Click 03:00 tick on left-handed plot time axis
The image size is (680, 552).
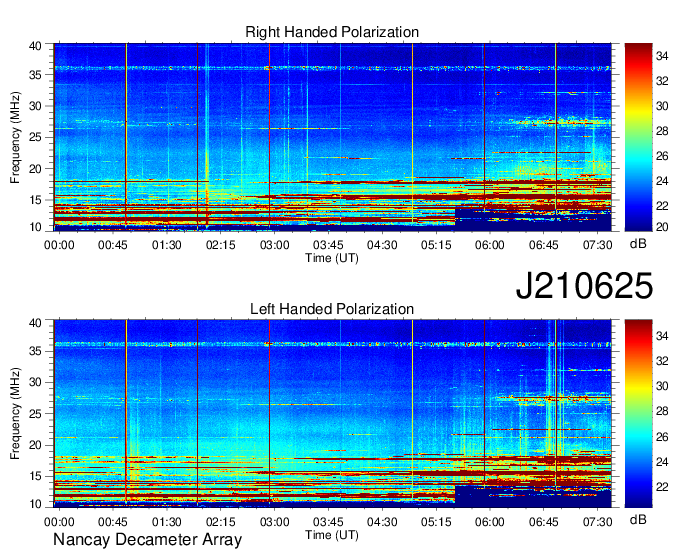pos(275,522)
